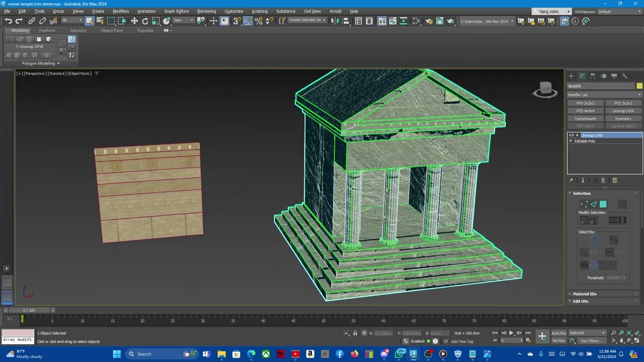Click the time slider 0 / 100 handle
Image resolution: width=644 pixels, height=362 pixels.
pos(28,310)
